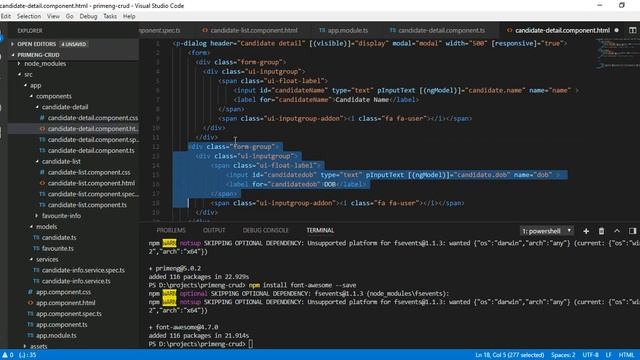Image resolution: width=640 pixels, height=360 pixels.
Task: Open the View menu
Action: click(x=53, y=16)
